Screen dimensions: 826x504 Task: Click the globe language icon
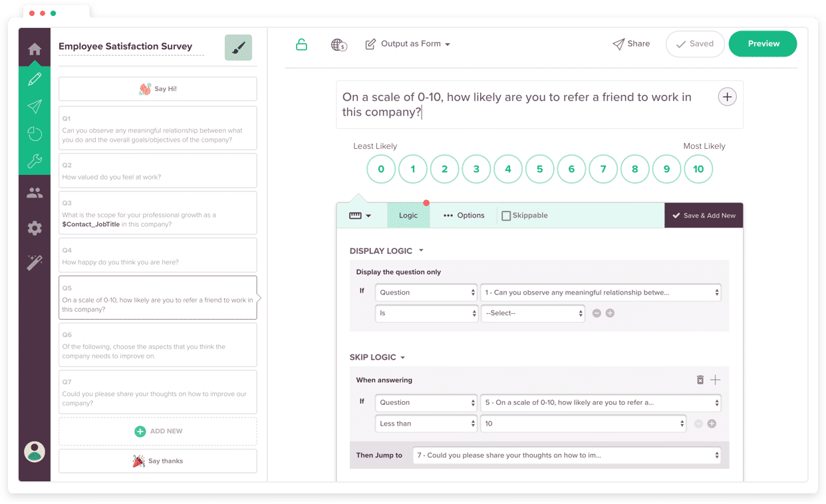(339, 45)
